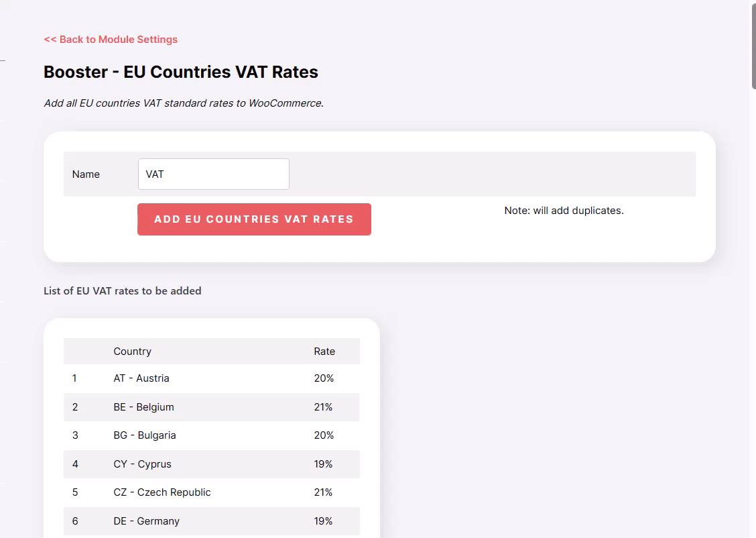Click the 'List of EU VAT rates' heading
Image resolution: width=756 pixels, height=538 pixels.
pyautogui.click(x=123, y=291)
